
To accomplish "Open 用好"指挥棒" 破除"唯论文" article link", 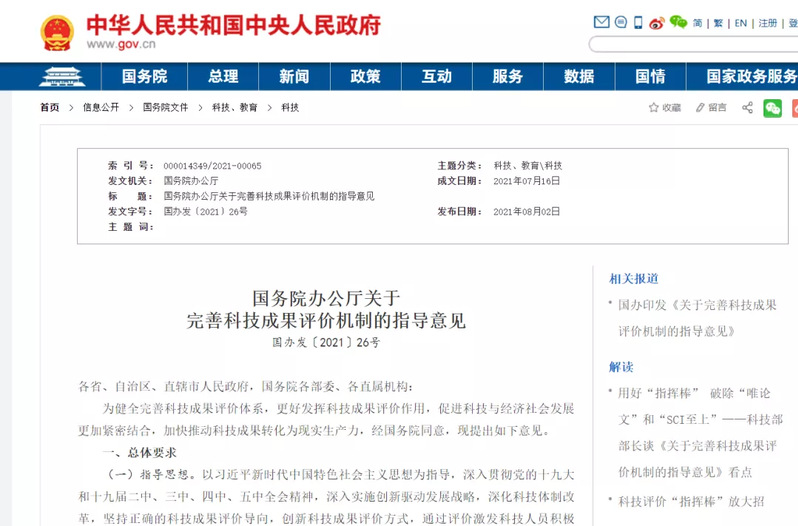I will click(x=700, y=433).
